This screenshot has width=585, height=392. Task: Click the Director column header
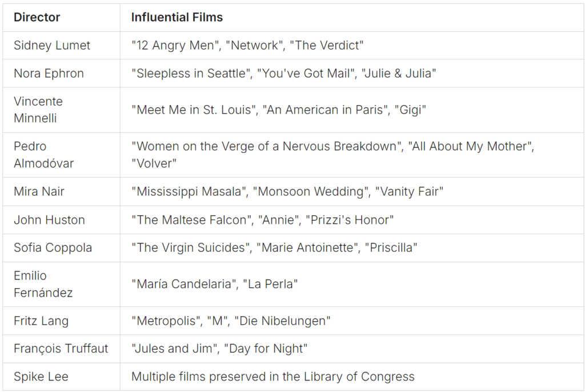61,18
